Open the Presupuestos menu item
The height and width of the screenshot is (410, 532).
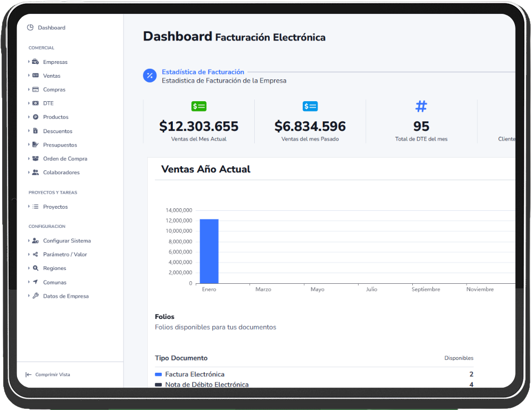pyautogui.click(x=60, y=145)
